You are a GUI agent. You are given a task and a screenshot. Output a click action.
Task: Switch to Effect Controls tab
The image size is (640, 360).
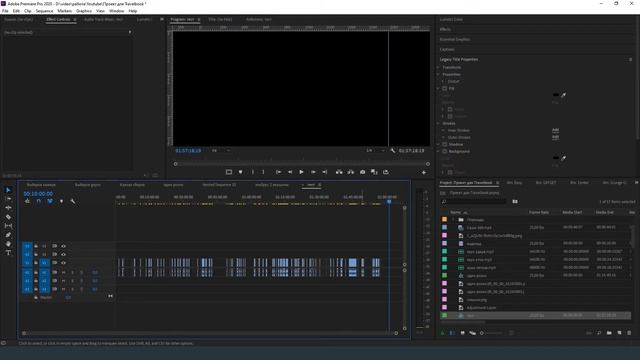point(58,19)
